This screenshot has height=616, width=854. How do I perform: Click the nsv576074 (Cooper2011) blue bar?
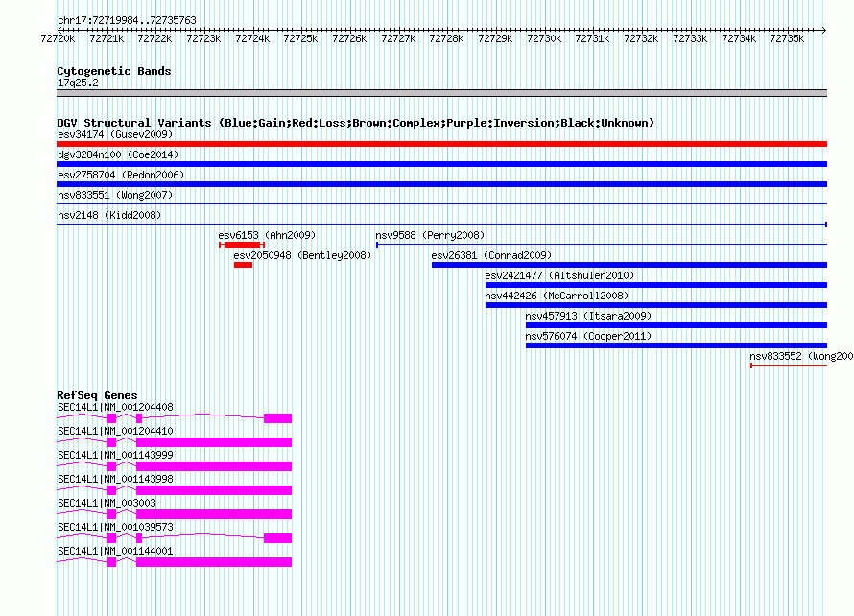tap(676, 345)
